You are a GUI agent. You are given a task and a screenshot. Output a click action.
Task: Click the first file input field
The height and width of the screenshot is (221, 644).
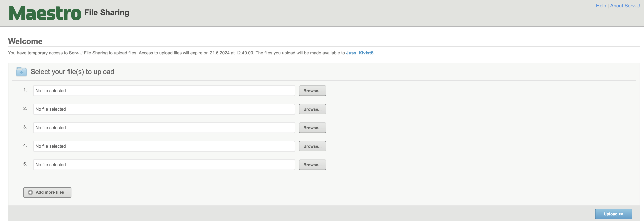(x=164, y=91)
